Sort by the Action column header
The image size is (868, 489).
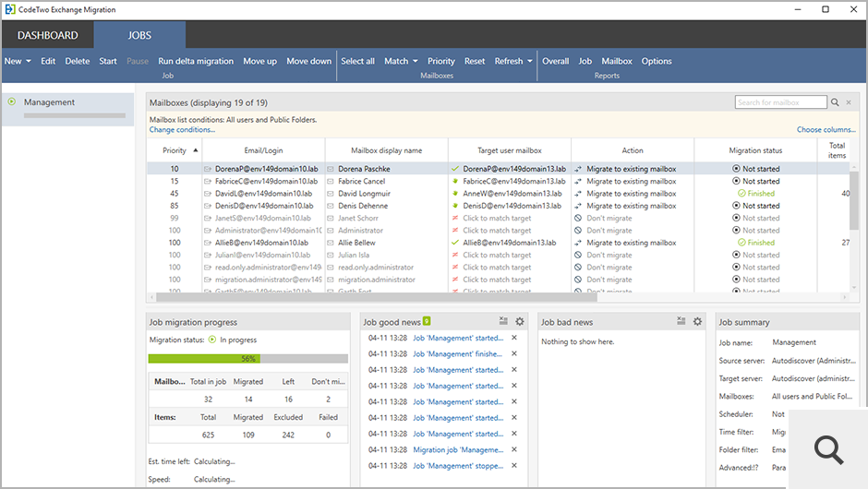click(x=633, y=150)
